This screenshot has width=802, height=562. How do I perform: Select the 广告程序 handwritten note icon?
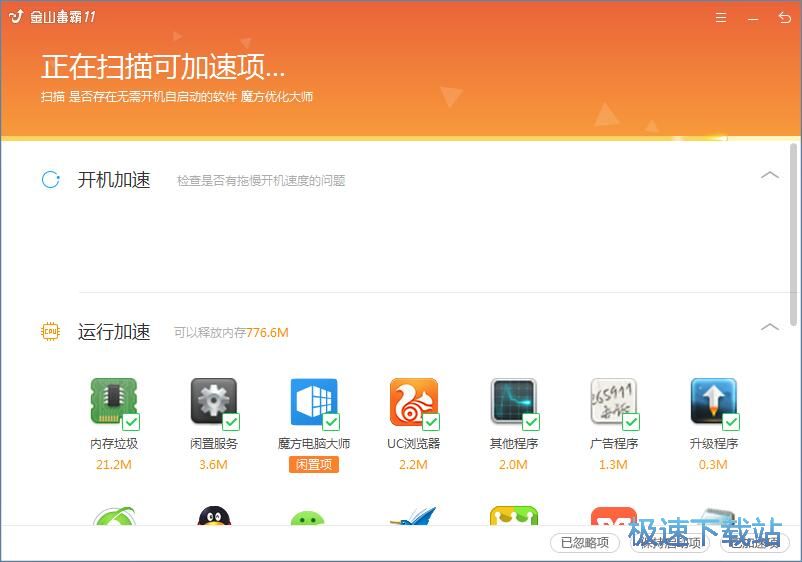click(613, 401)
